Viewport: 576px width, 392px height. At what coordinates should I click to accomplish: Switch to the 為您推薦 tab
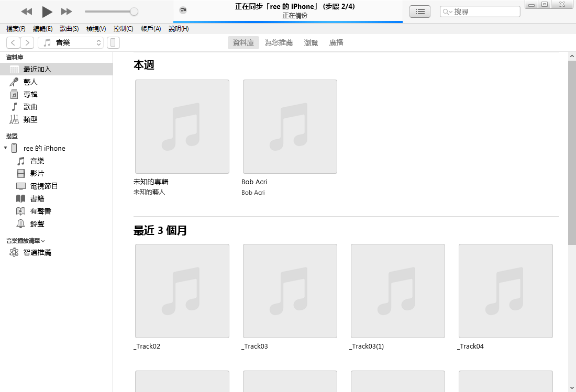click(279, 42)
